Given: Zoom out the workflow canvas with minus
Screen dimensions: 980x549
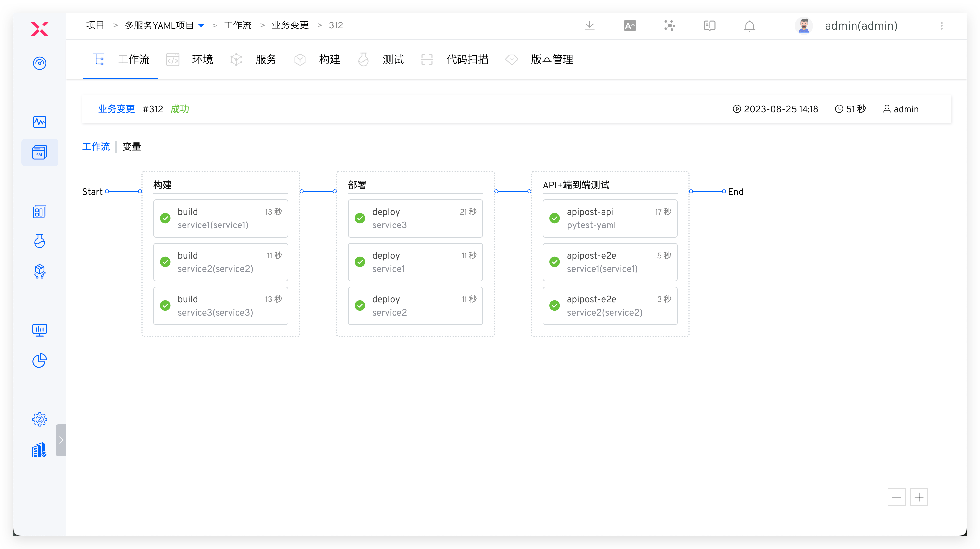Looking at the screenshot, I should 896,497.
